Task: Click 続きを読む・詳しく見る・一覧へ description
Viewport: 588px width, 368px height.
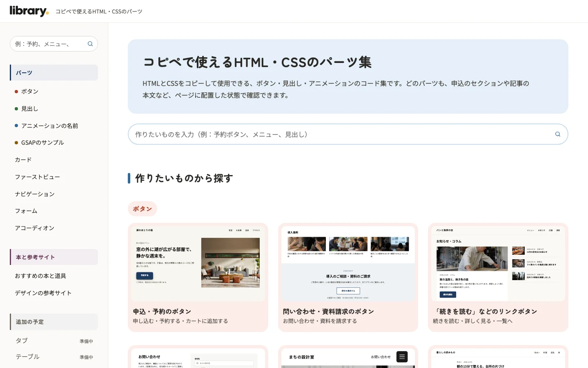Action: [x=473, y=321]
